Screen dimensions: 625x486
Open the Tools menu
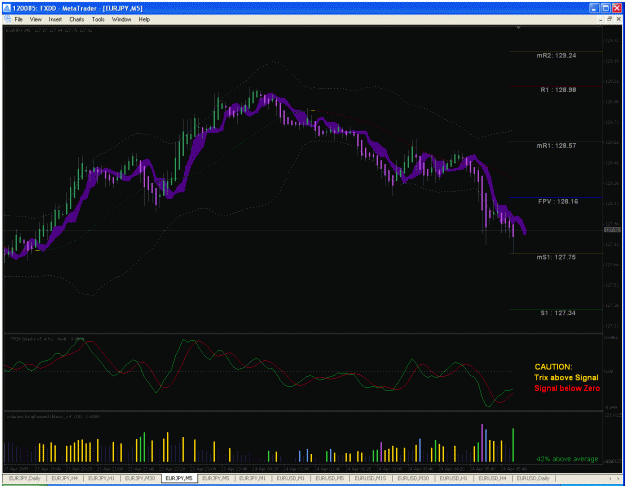point(98,19)
